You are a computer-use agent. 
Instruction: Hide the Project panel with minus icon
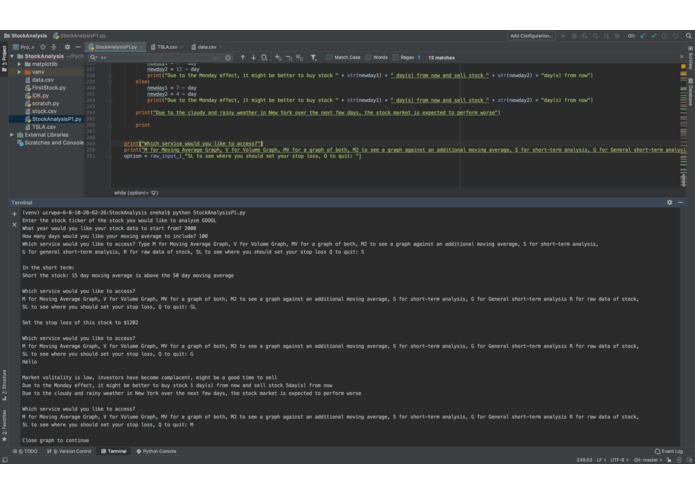pos(78,47)
